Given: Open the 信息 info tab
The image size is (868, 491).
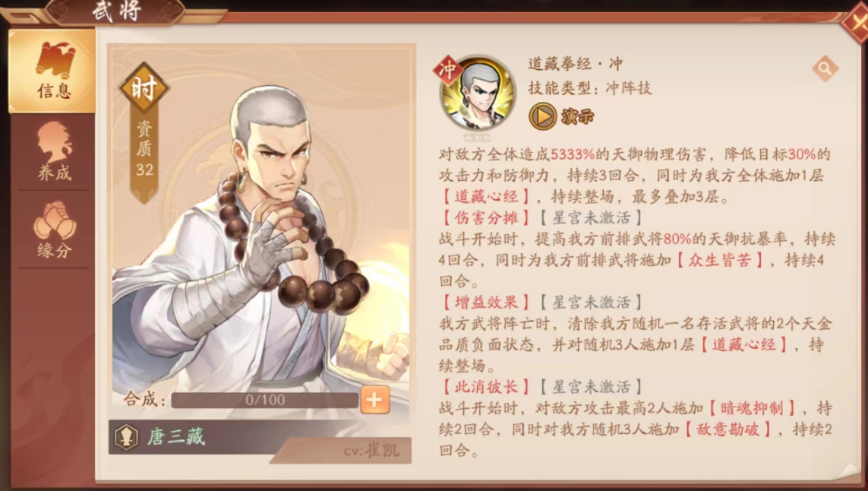Looking at the screenshot, I should (52, 71).
